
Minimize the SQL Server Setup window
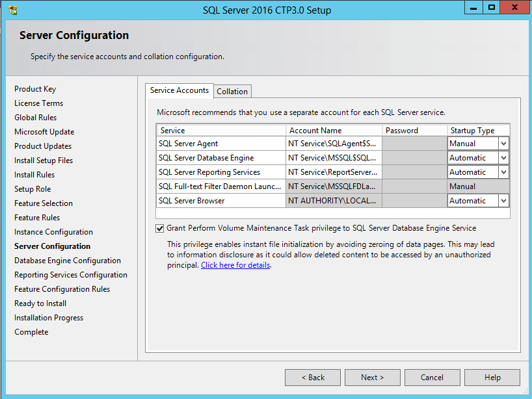point(473,8)
